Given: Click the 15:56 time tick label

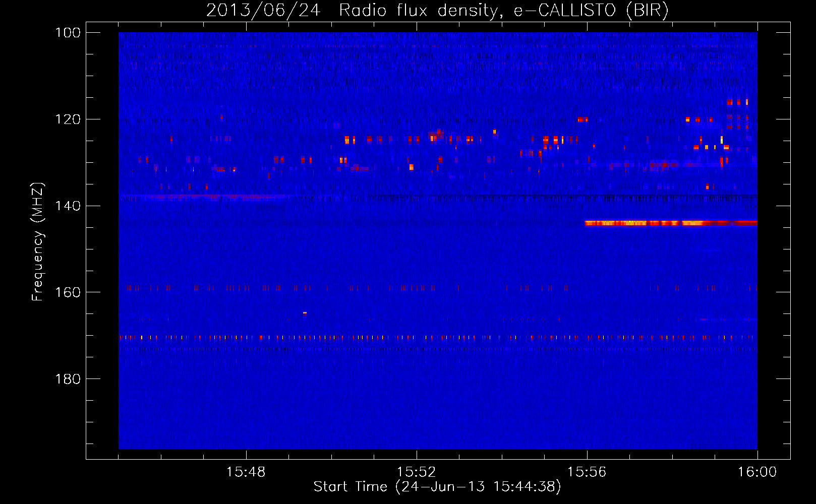Looking at the screenshot, I should (x=587, y=472).
